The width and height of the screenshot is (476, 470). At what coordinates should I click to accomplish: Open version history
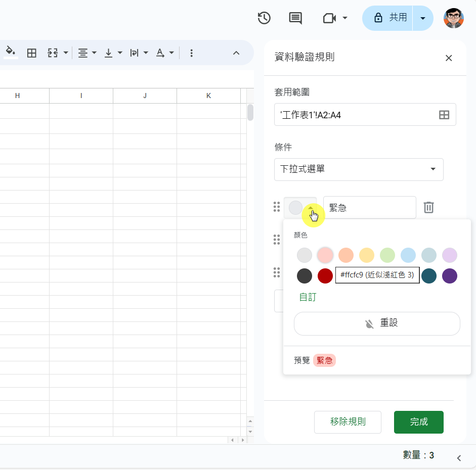pos(264,18)
